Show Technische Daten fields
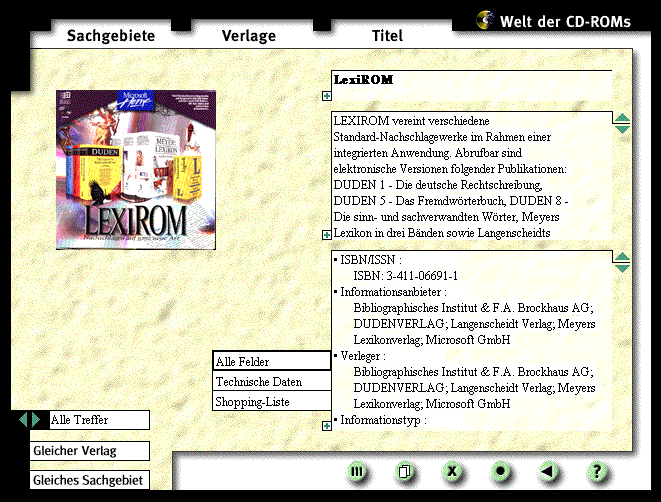 coord(271,381)
